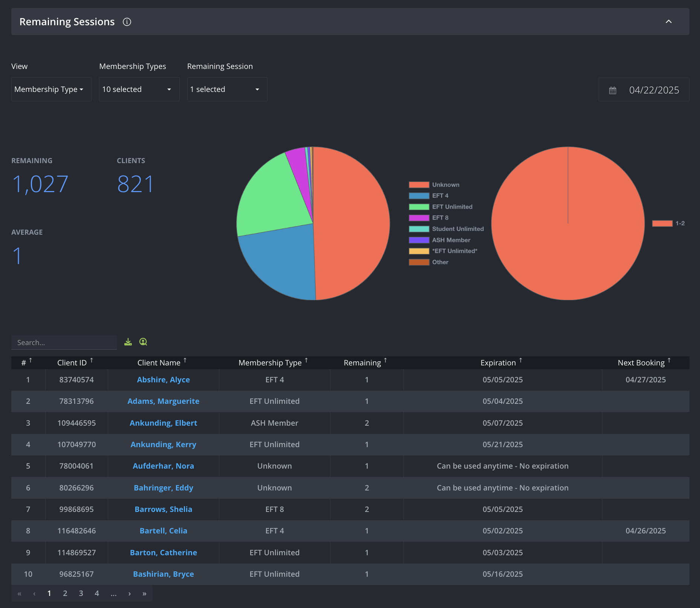Click the green search-client icon
This screenshot has height=608, width=700.
[143, 342]
